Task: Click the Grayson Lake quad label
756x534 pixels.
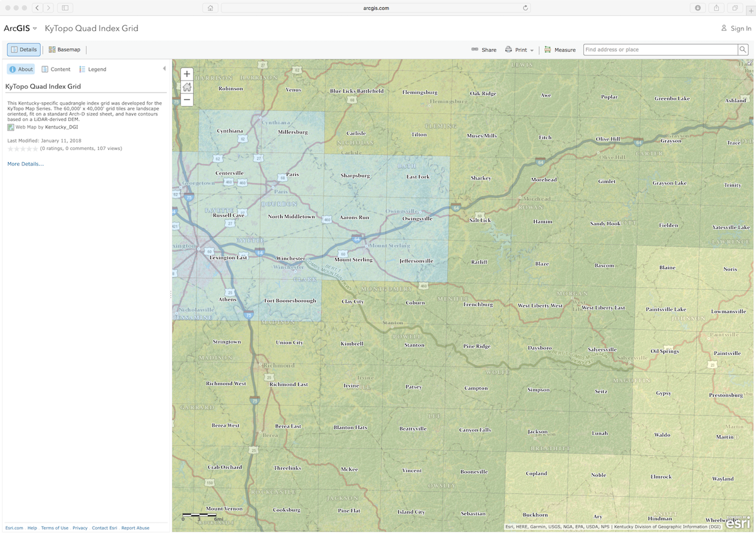Action: pyautogui.click(x=669, y=183)
